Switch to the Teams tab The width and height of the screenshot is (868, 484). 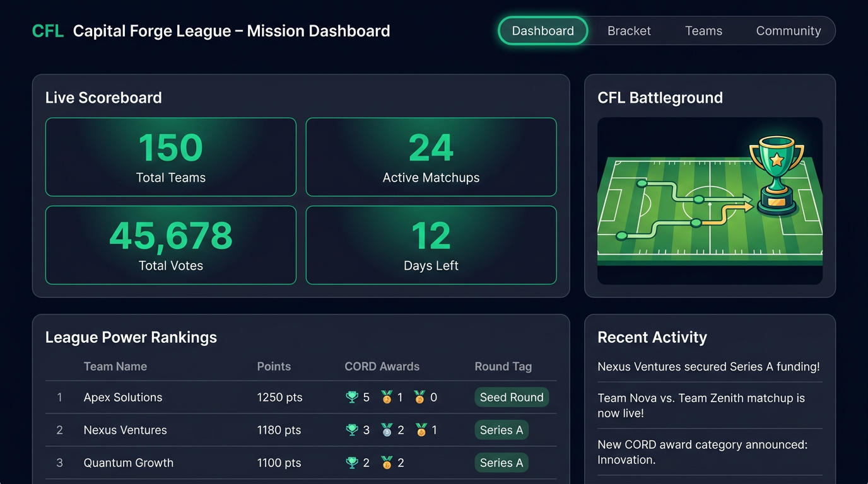tap(703, 31)
